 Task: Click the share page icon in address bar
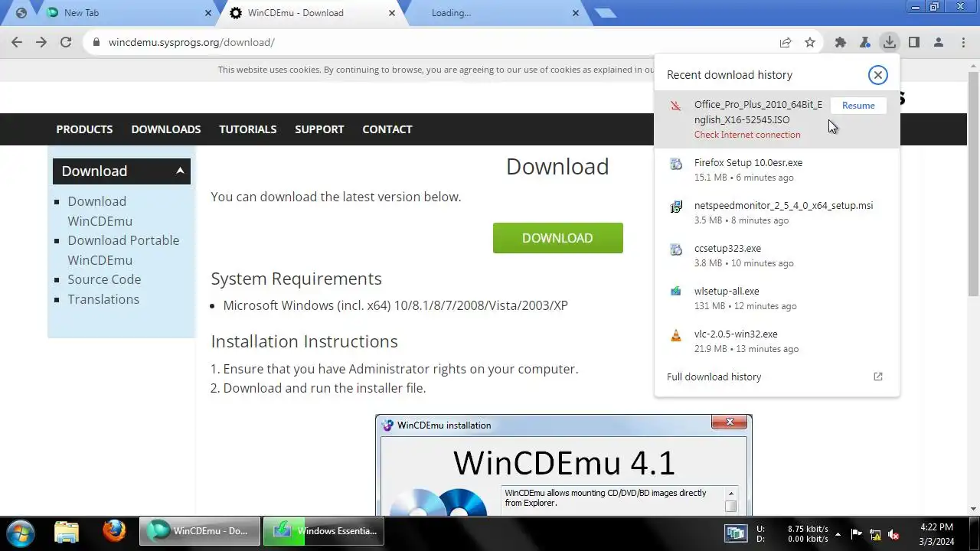click(x=786, y=42)
